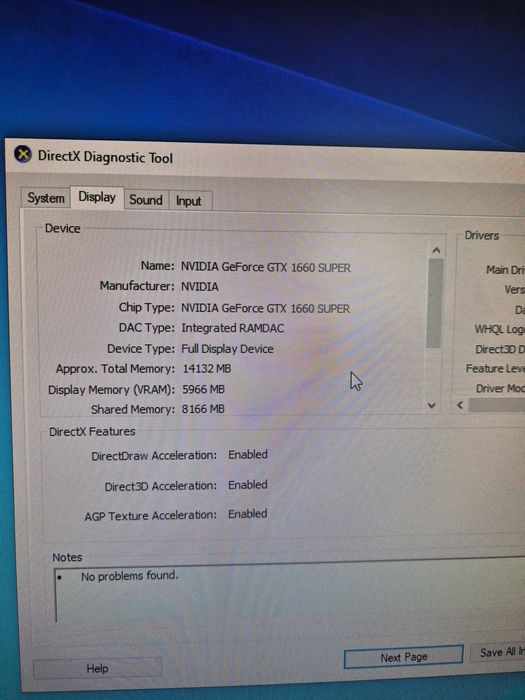Click the 'WHQL Logo' label in the Drivers panel
This screenshot has width=525, height=700.
(499, 329)
